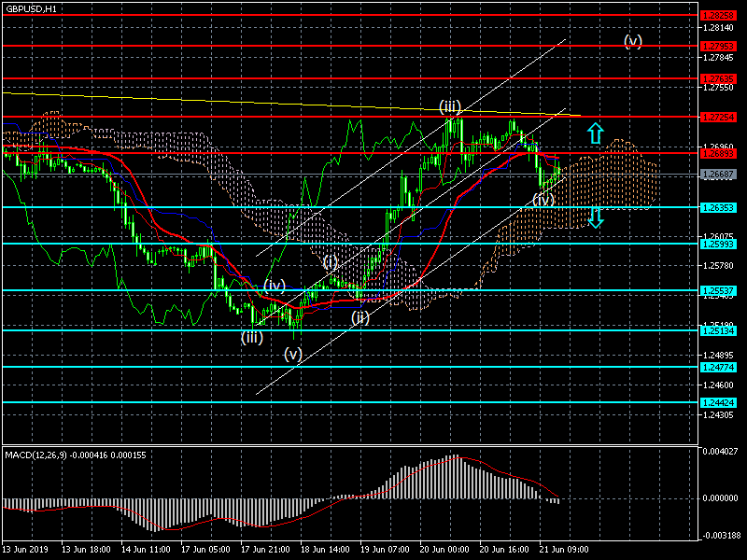This screenshot has width=747, height=560.
Task: Click the 1.25134 cyan price label
Action: pos(718,330)
